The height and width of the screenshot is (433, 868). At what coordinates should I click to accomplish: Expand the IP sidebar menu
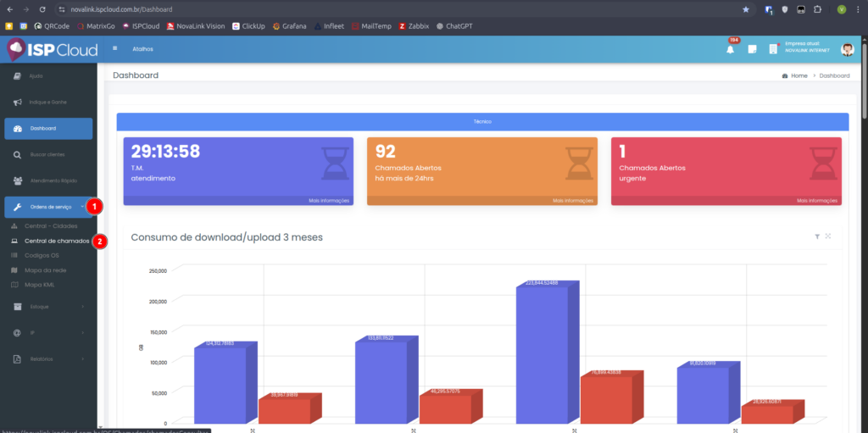pyautogui.click(x=48, y=332)
